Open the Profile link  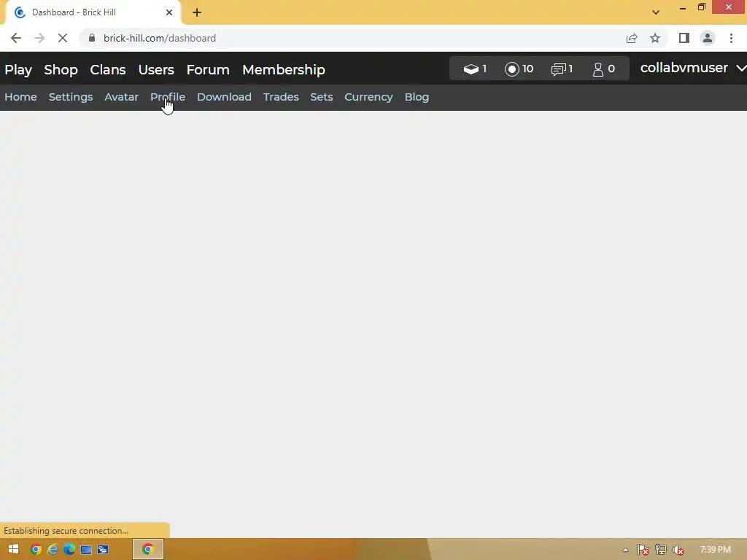pyautogui.click(x=168, y=97)
